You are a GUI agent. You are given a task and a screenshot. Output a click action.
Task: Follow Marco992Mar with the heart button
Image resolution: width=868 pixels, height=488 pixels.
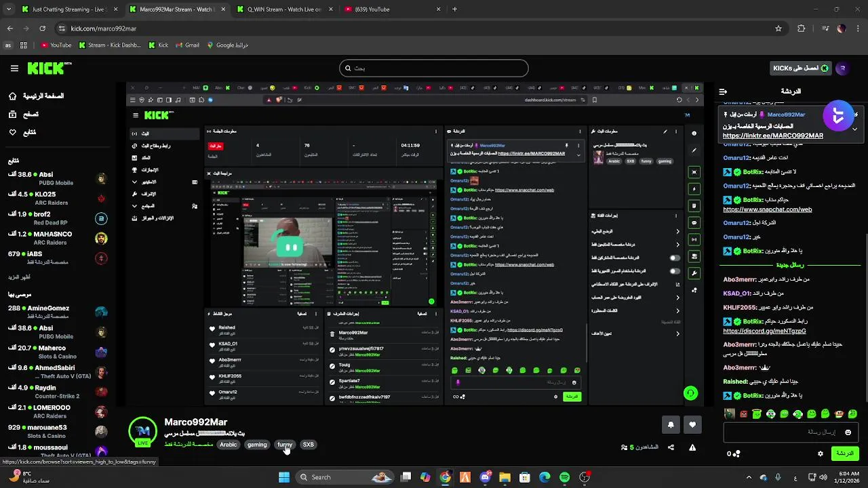[692, 424]
